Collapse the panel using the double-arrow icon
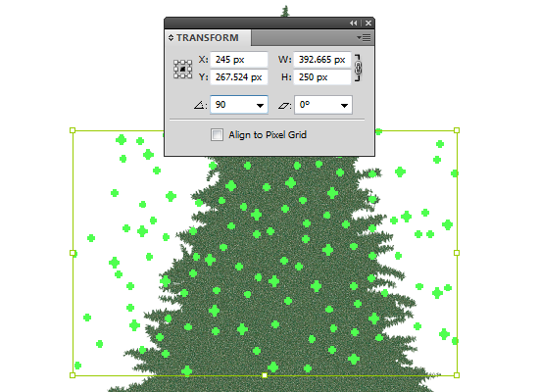This screenshot has height=392, width=539. [354, 24]
